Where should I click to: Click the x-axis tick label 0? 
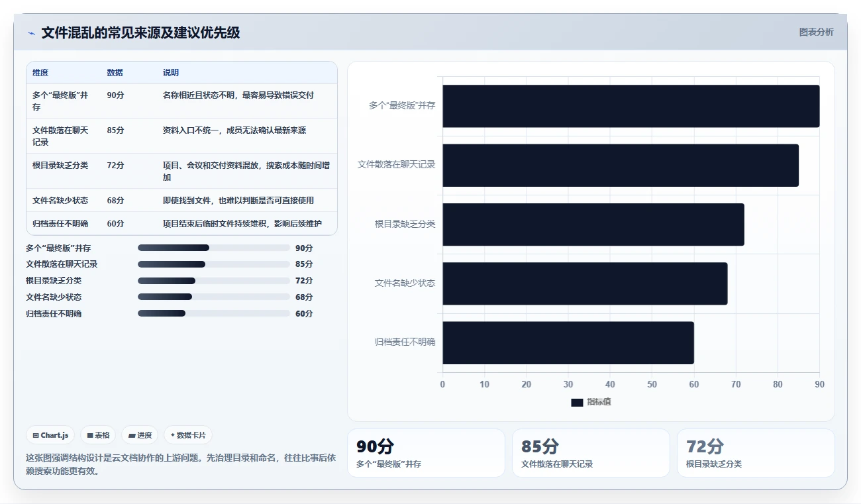[x=442, y=384]
